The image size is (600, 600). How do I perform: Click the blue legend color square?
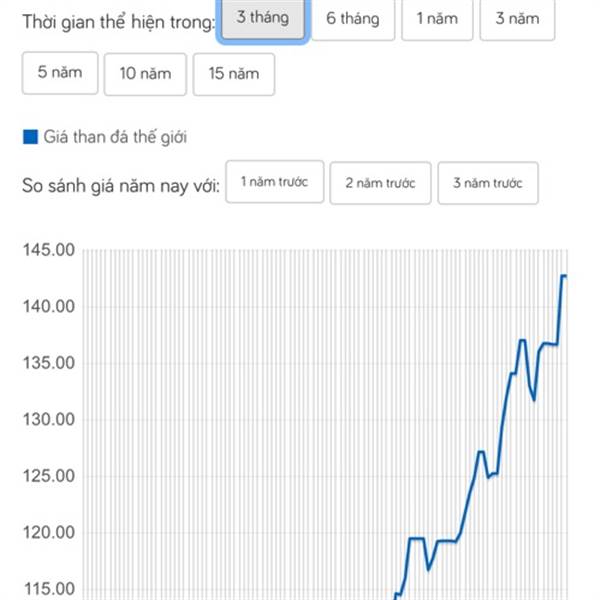(x=30, y=137)
